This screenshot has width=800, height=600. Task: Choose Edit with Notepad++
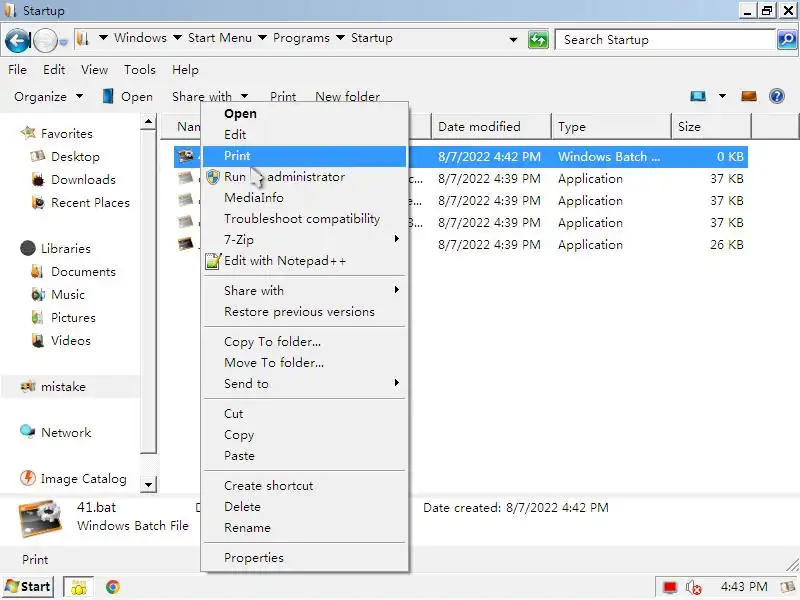[x=305, y=261]
